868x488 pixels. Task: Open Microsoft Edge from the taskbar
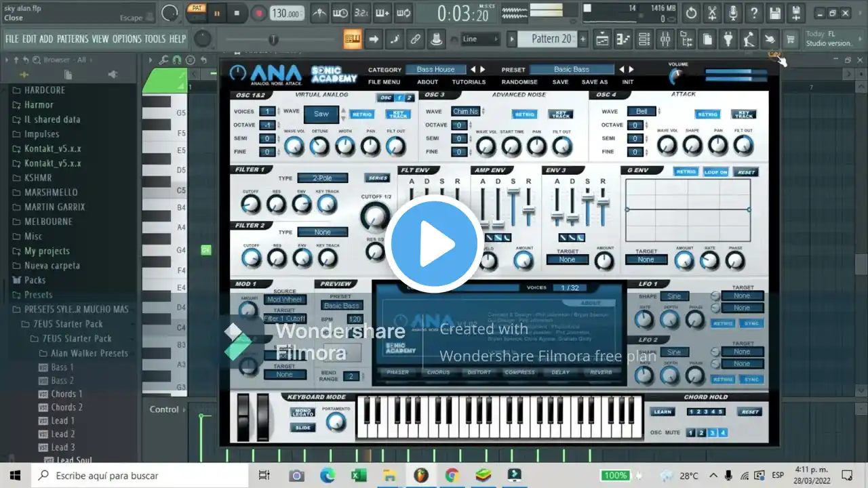[x=328, y=475]
